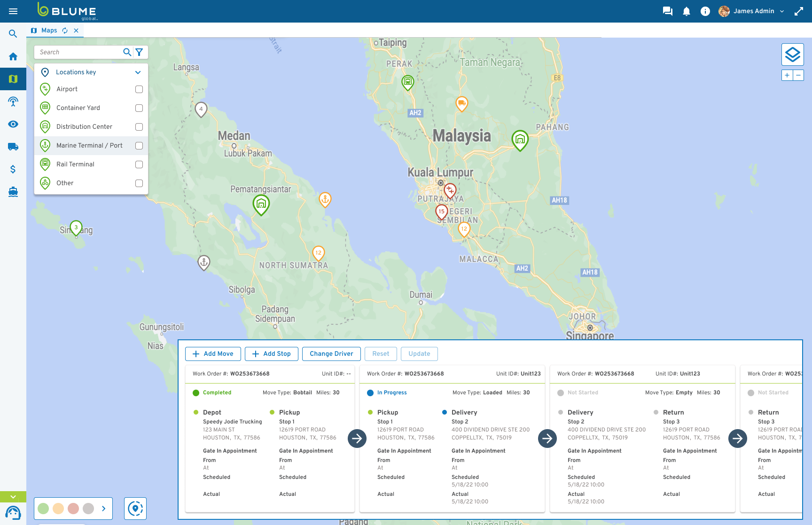The image size is (812, 525).
Task: Check the Rail Terminal checkbox
Action: pos(139,165)
